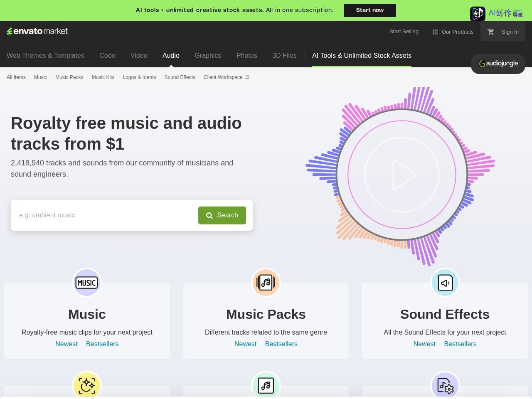Open the Sound Effects card heading
This screenshot has height=399, width=532.
point(445,315)
